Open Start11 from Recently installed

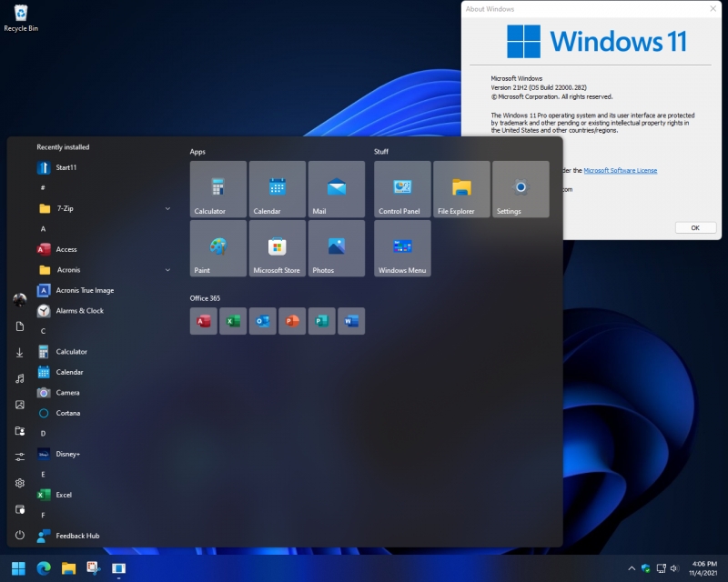click(104, 167)
